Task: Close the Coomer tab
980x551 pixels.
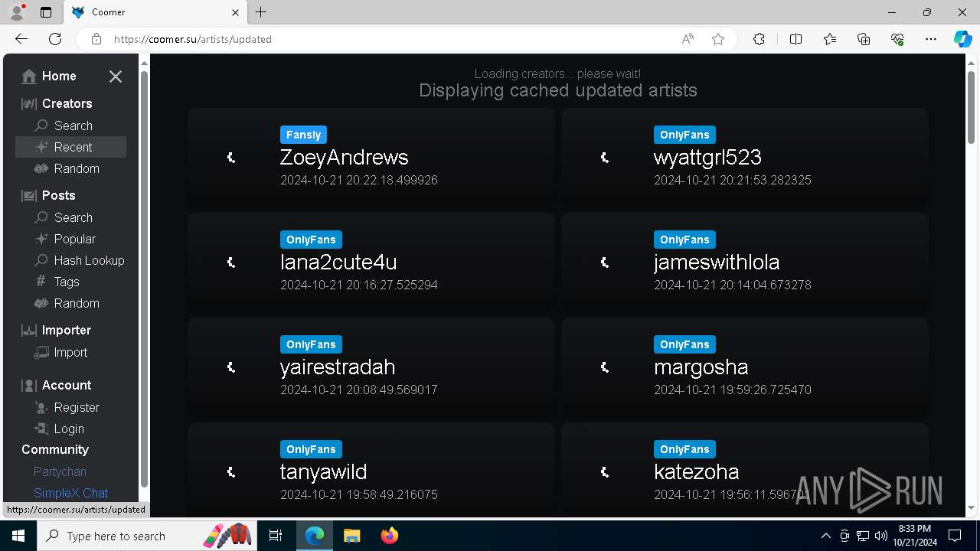Action: [x=235, y=12]
